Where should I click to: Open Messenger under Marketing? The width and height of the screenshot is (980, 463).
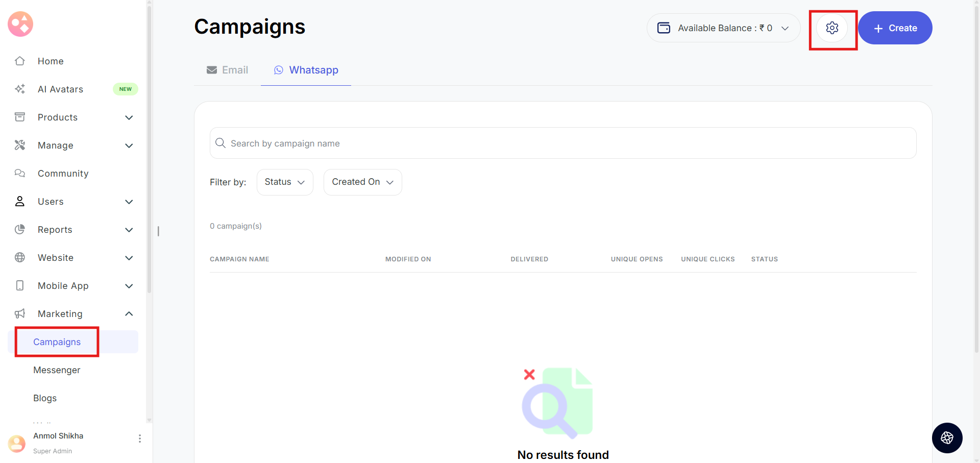click(57, 370)
